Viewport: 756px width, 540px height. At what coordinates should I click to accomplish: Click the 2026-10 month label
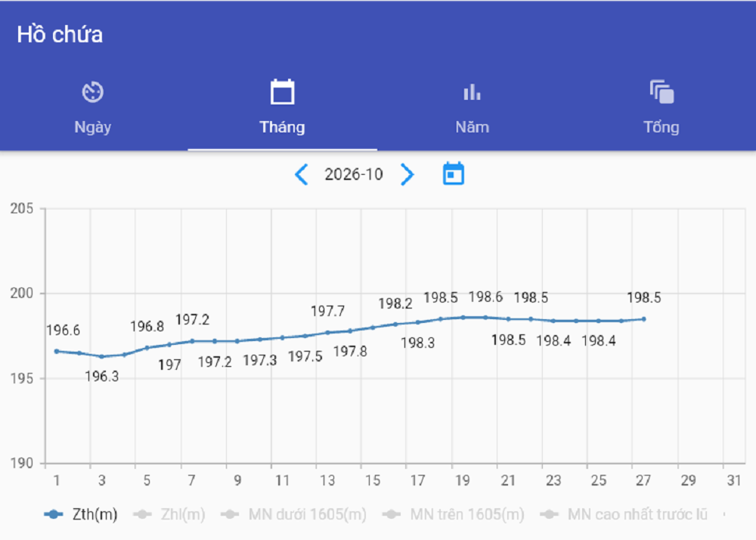click(x=353, y=175)
